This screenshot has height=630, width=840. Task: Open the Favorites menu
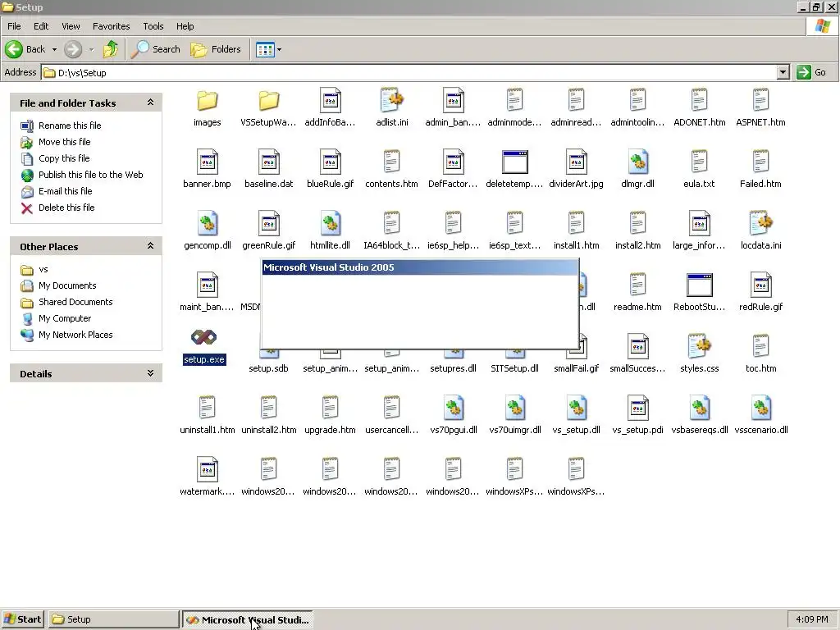(x=112, y=26)
